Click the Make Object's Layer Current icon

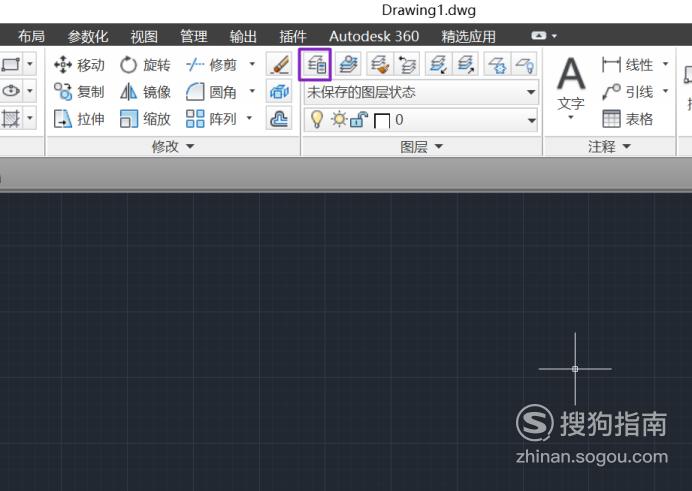[348, 65]
